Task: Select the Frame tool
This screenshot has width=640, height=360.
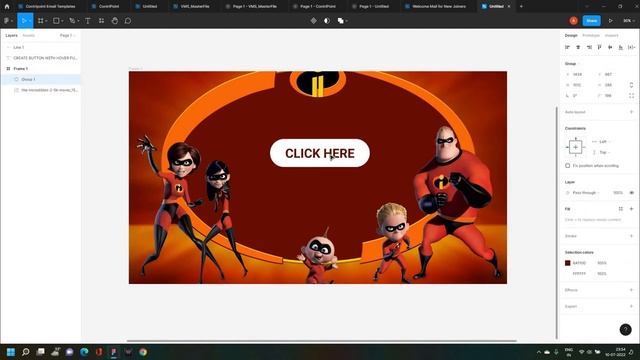Action: click(x=40, y=21)
